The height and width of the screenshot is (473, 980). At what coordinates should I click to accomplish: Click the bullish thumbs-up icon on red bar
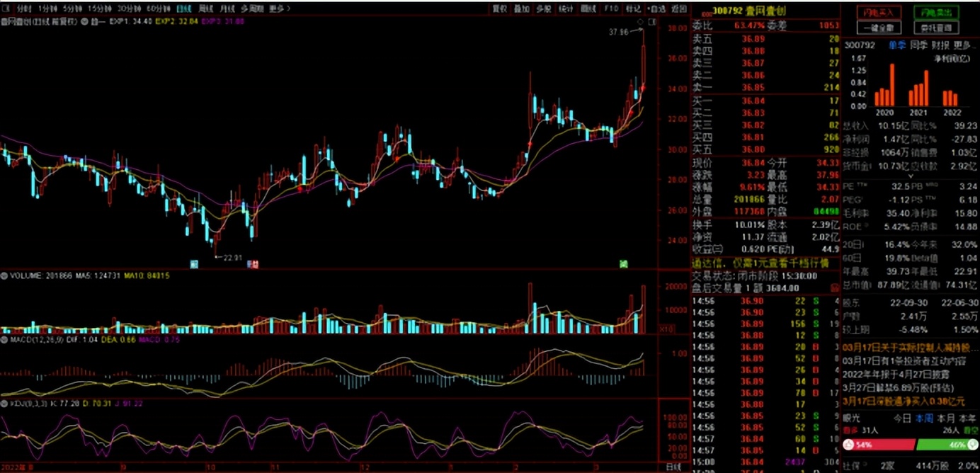[x=848, y=445]
